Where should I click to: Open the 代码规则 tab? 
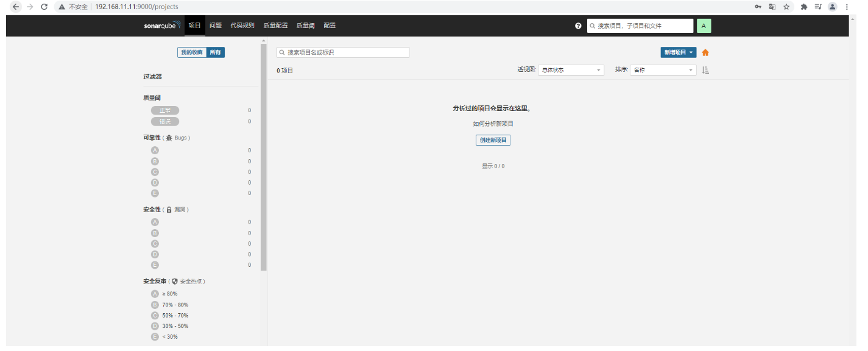click(x=242, y=26)
